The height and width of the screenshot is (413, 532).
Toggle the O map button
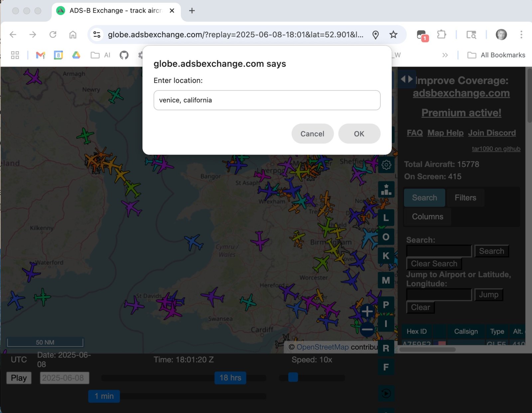click(x=386, y=237)
